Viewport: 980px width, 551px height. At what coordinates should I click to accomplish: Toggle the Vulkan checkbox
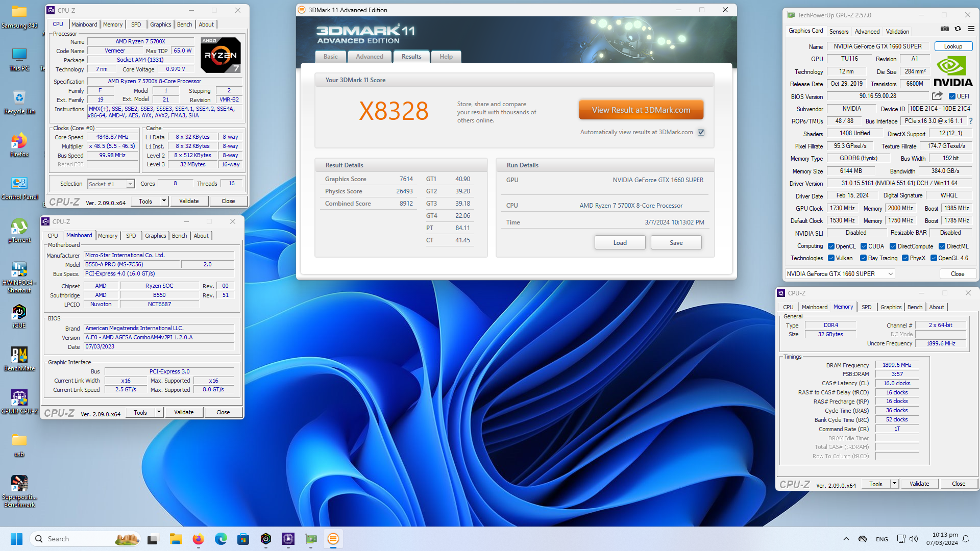[x=831, y=258]
